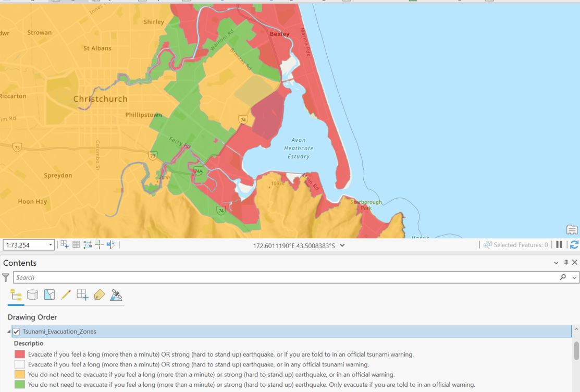Image resolution: width=580 pixels, height=392 pixels.
Task: Pause map drawing
Action: coord(559,244)
